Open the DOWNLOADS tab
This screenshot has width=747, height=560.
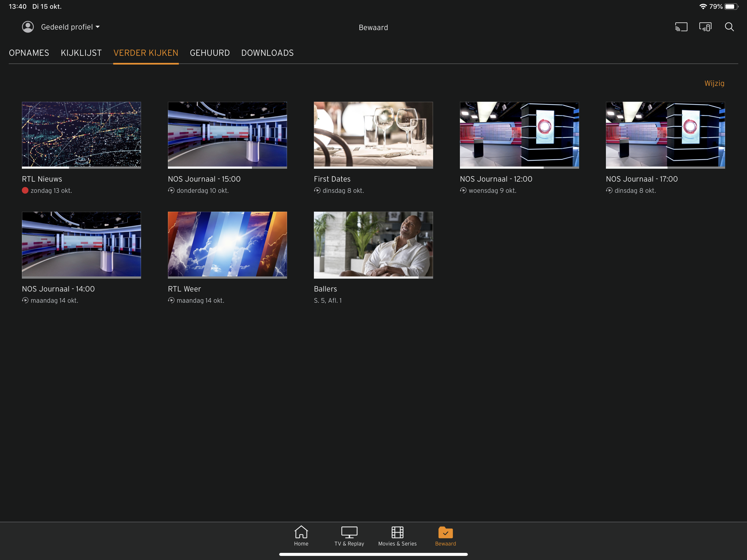click(x=267, y=53)
